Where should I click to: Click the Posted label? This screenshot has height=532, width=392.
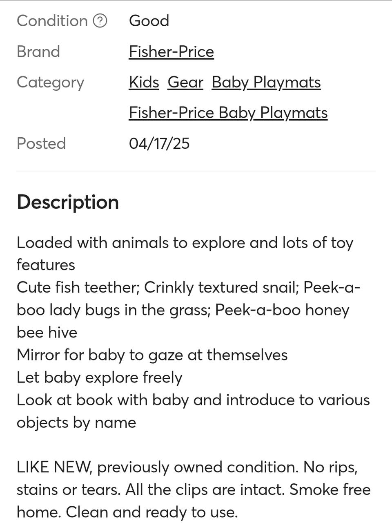pos(41,144)
